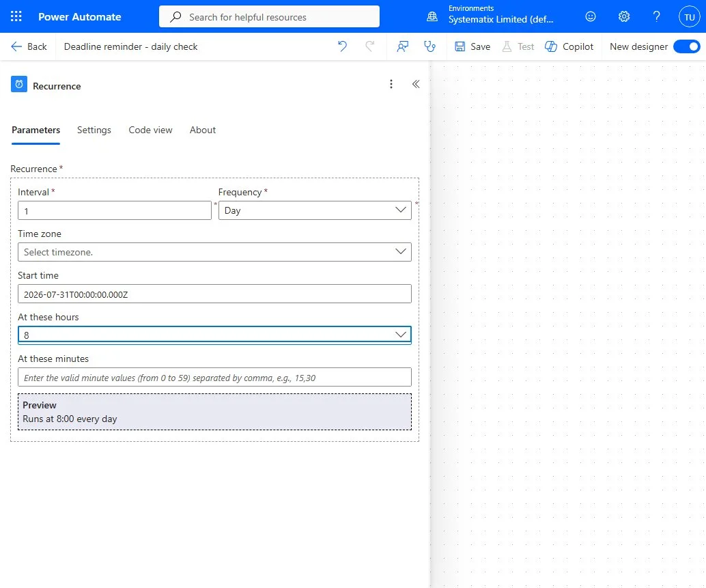Click the help question mark icon
The width and height of the screenshot is (706, 588).
(656, 16)
